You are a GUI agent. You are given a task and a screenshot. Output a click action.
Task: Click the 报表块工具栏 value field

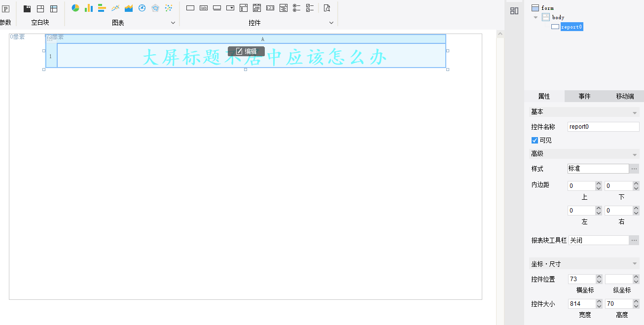pos(598,240)
